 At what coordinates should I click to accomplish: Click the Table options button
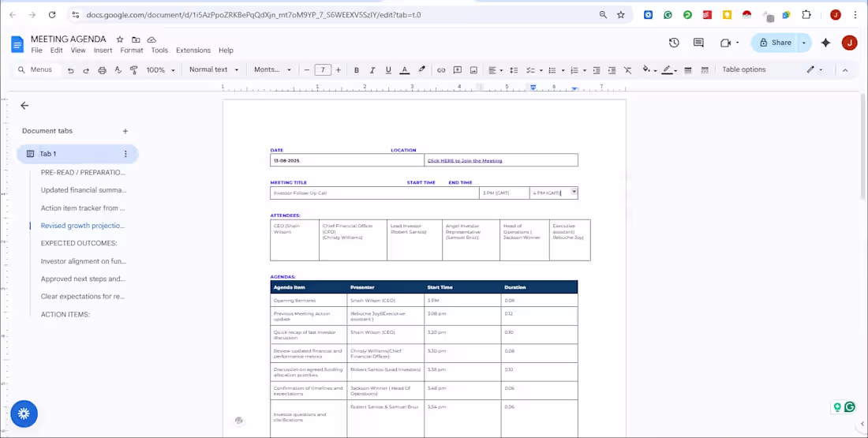tap(743, 70)
